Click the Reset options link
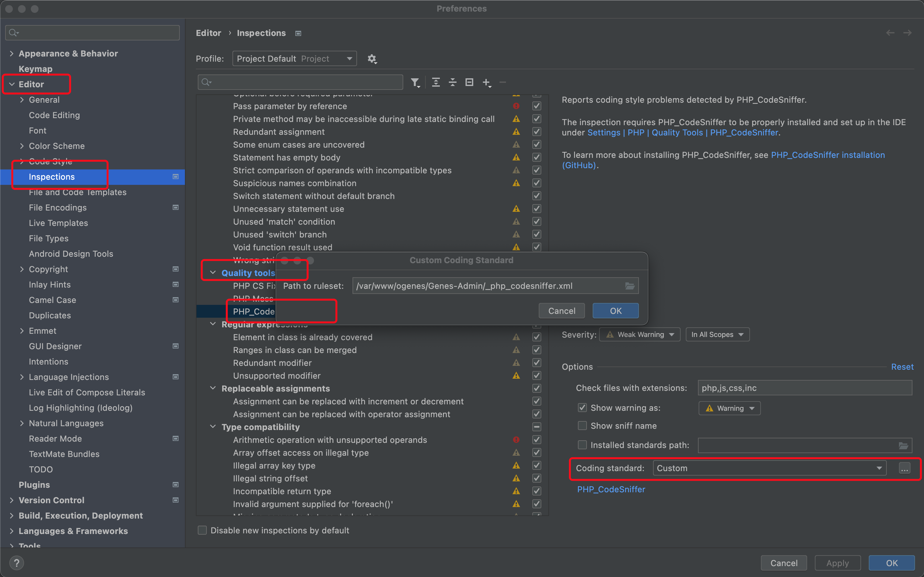The height and width of the screenshot is (577, 924). point(902,367)
